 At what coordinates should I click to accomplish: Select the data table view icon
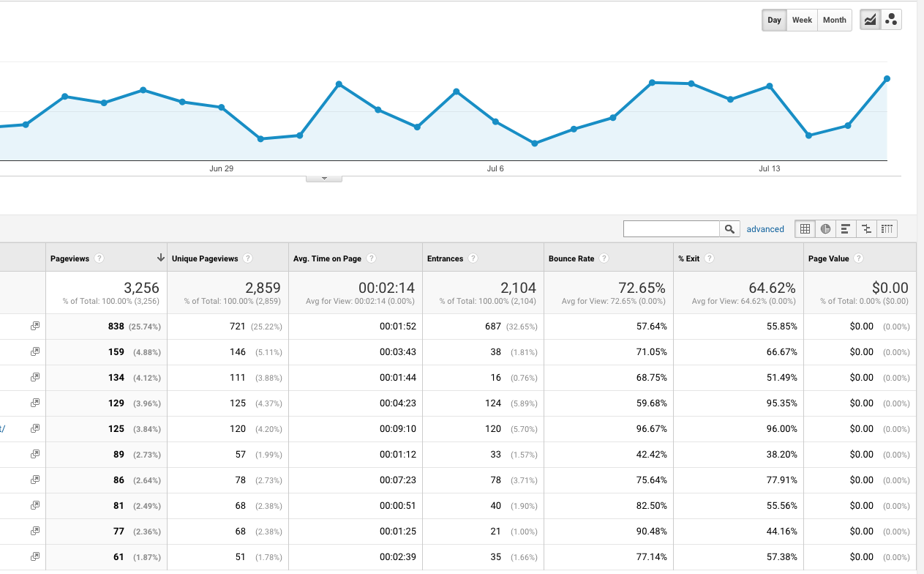click(805, 228)
